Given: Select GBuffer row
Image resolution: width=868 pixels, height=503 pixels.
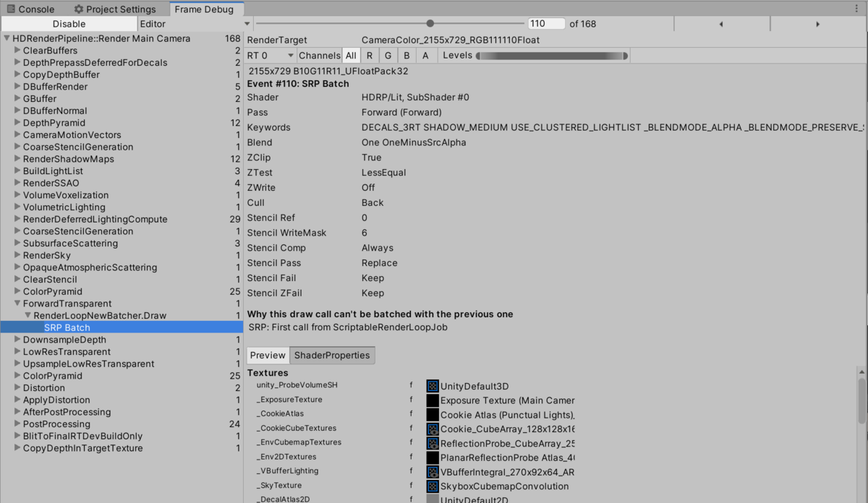Looking at the screenshot, I should [122, 98].
